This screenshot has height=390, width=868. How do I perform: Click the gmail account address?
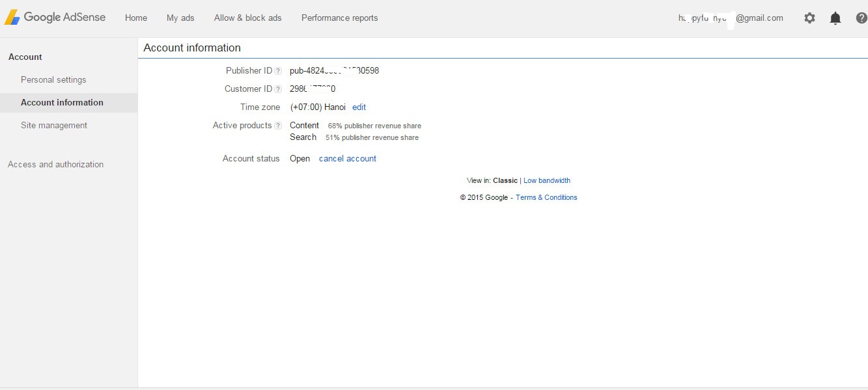[x=731, y=18]
